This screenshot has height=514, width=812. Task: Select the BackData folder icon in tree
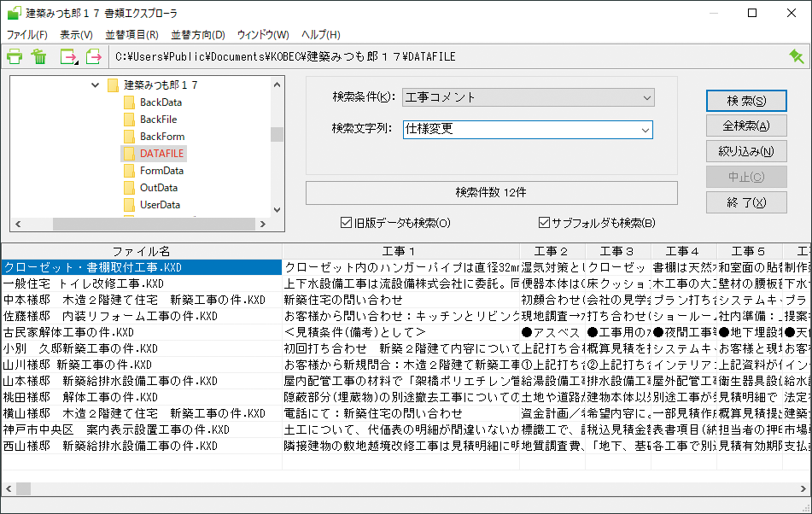pos(129,102)
